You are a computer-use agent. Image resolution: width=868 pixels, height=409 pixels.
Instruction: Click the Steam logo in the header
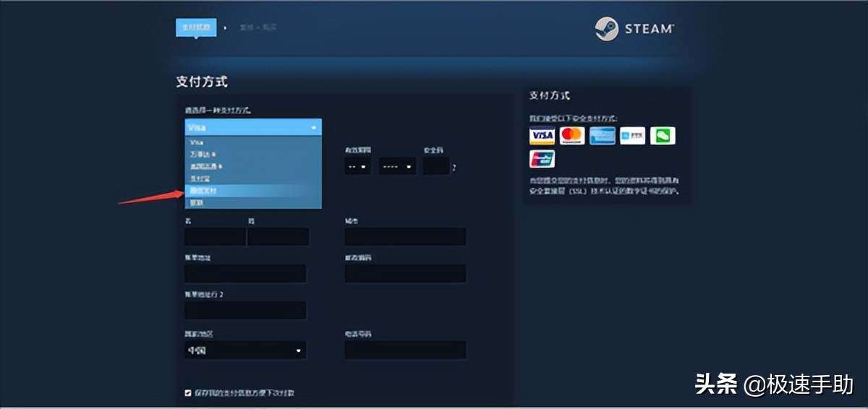tap(634, 29)
